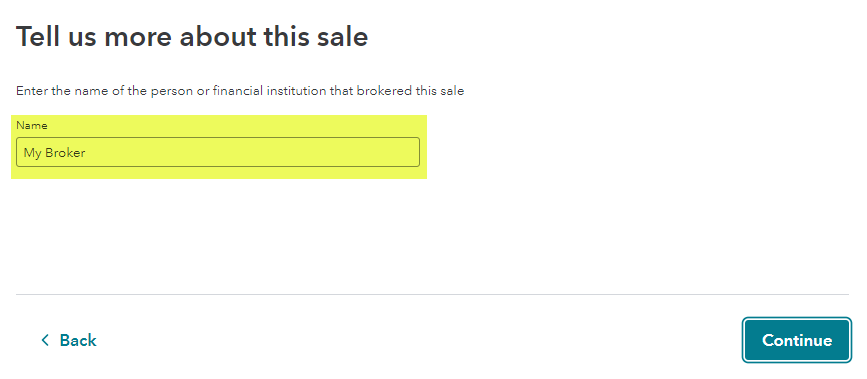Click the 'My Broker' text in the field
Viewport: 867px width, 379px height.
pos(54,153)
